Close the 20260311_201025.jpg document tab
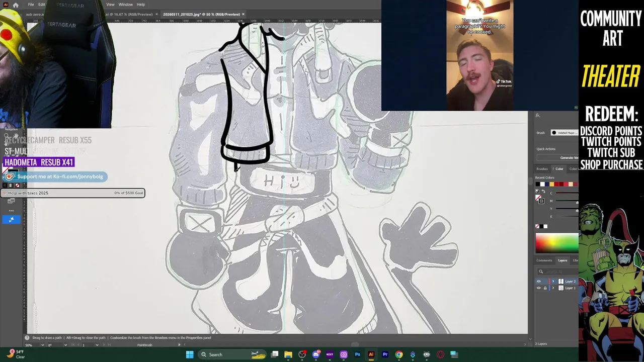The image size is (644, 362). pos(244,14)
